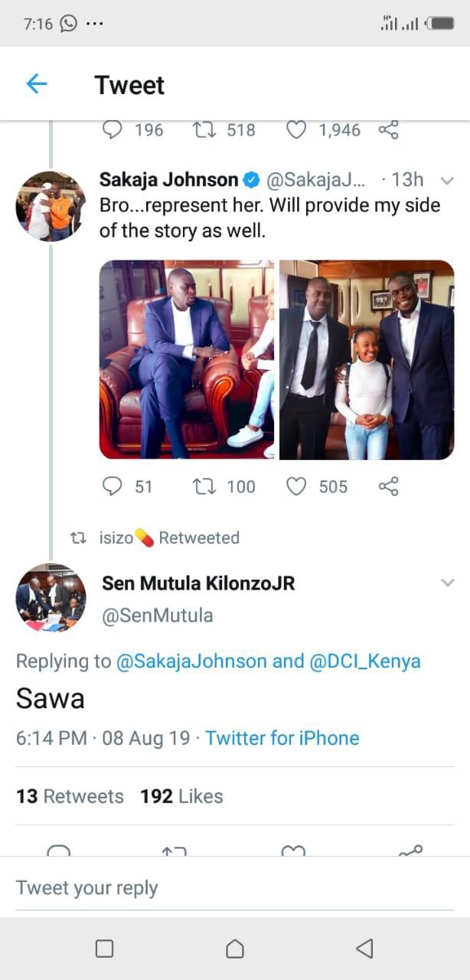The width and height of the screenshot is (470, 980).
Task: Share Sakaja Johnson's tweet next to 505
Action: click(x=389, y=486)
